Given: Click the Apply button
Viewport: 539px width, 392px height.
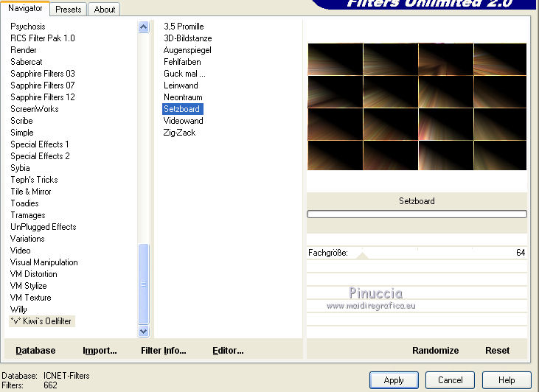Looking at the screenshot, I should (394, 380).
